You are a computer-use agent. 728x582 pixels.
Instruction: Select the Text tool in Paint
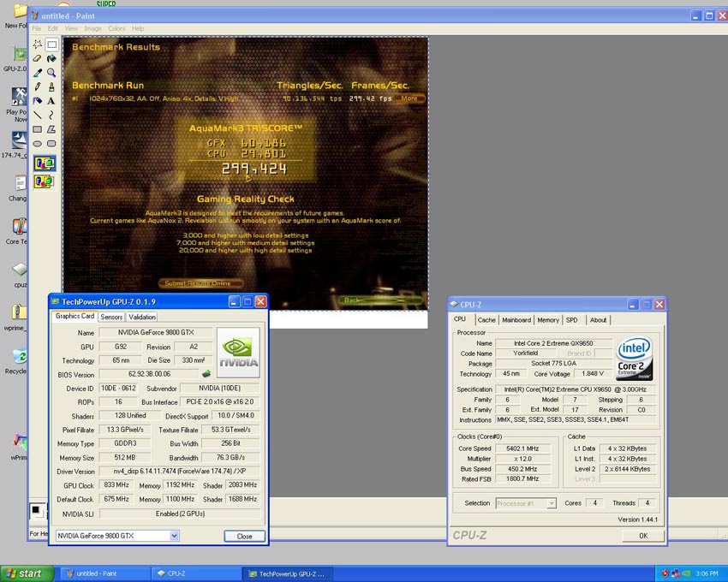coord(51,101)
